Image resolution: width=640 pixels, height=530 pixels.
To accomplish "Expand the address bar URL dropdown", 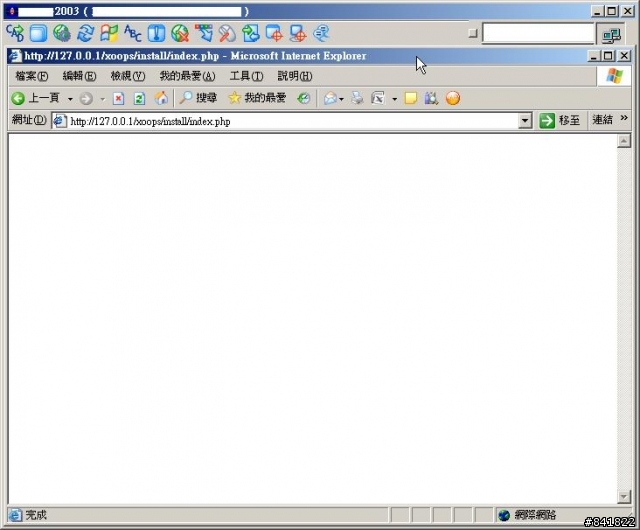I will (x=525, y=121).
